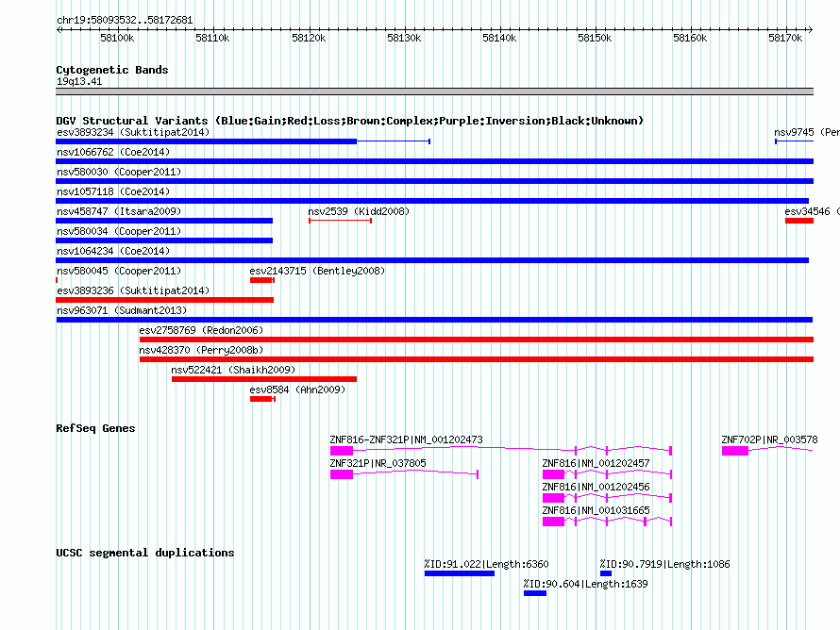Select nsv963071 (Sudmant2013) variant label
The image size is (840, 630).
click(122, 310)
